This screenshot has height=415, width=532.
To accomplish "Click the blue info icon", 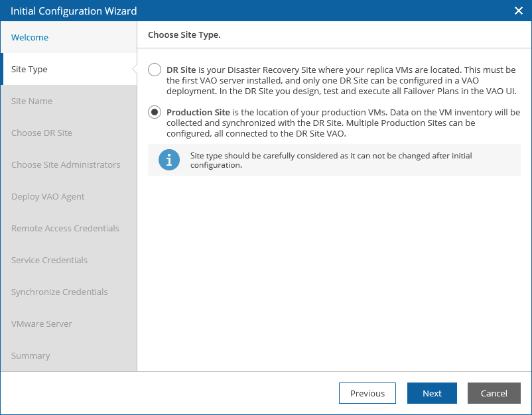I will click(169, 160).
